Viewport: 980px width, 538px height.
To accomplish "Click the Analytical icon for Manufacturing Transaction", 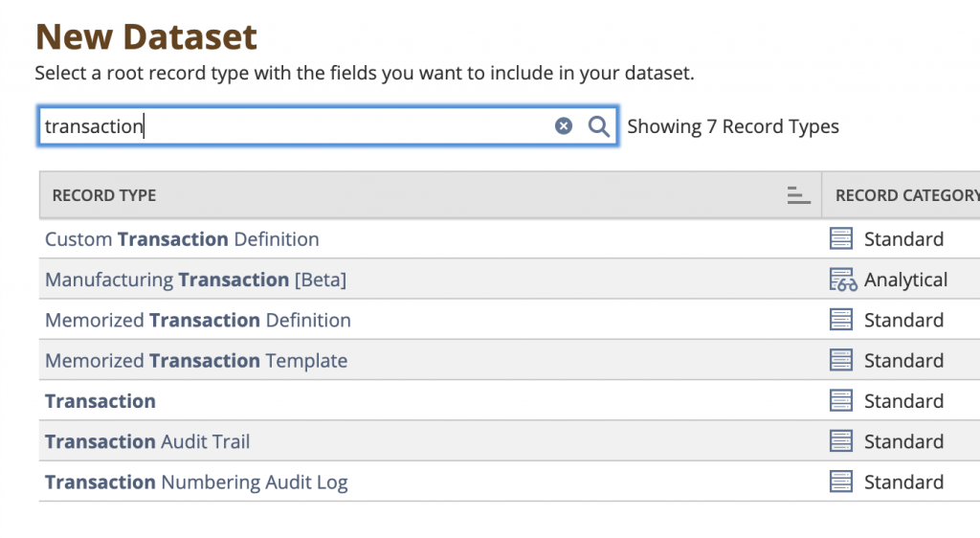I will 842,280.
